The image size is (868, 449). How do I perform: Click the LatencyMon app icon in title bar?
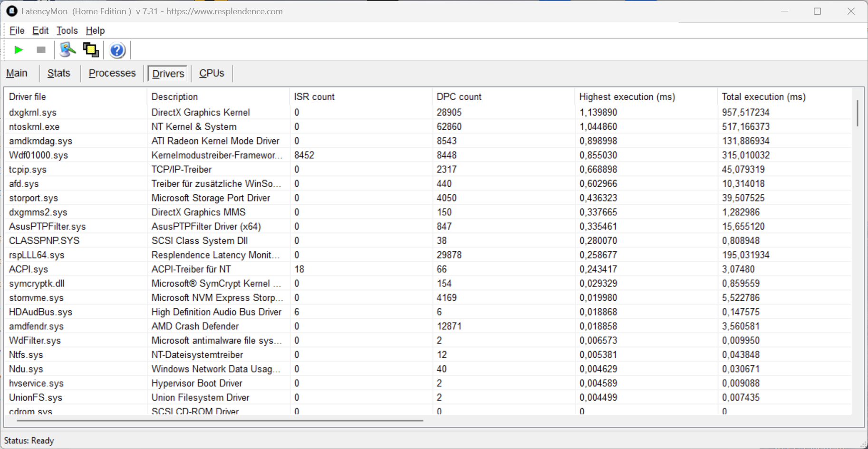pos(11,11)
